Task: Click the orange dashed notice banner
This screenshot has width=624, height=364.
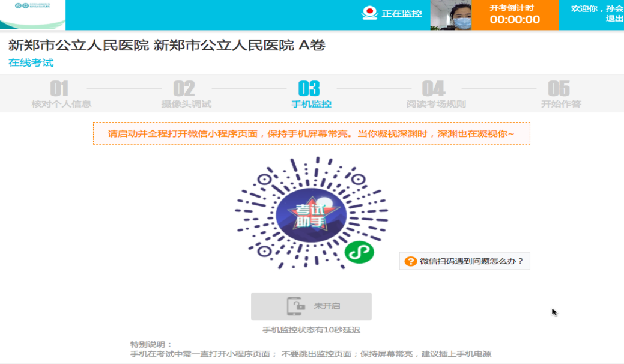Action: 312,133
